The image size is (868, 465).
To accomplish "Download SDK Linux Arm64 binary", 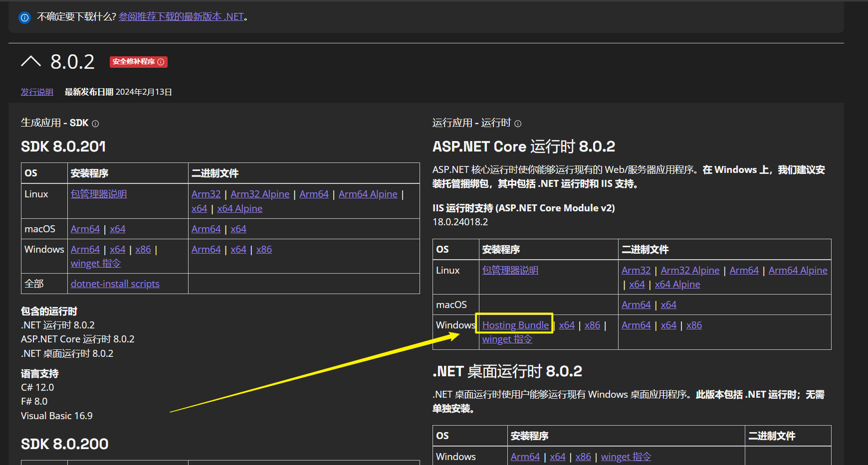I will [x=314, y=194].
